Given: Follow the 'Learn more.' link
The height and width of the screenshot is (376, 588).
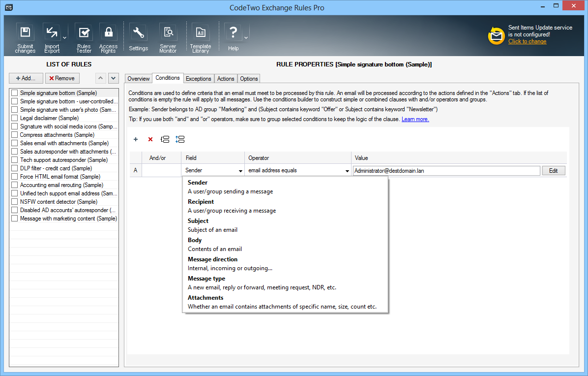Looking at the screenshot, I should (x=415, y=119).
